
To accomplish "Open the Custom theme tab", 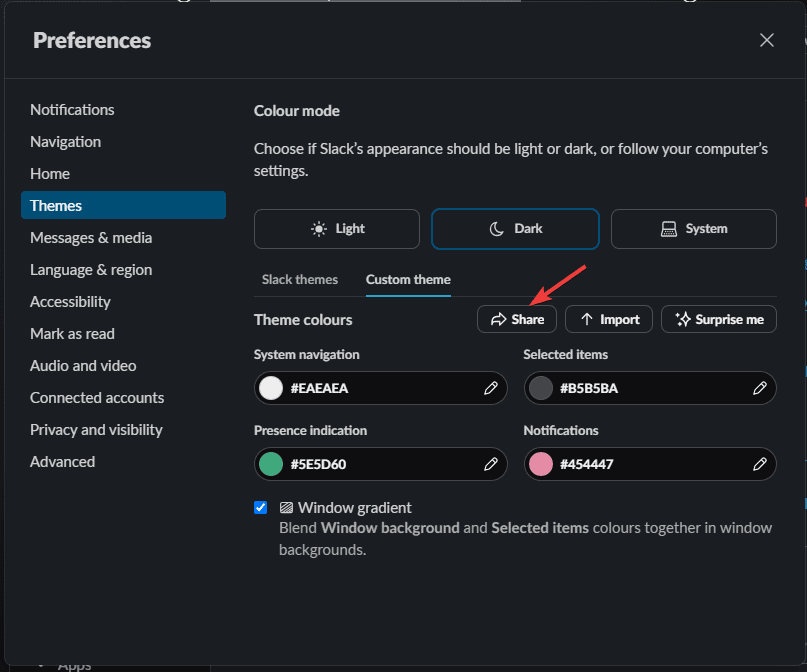I will [408, 280].
